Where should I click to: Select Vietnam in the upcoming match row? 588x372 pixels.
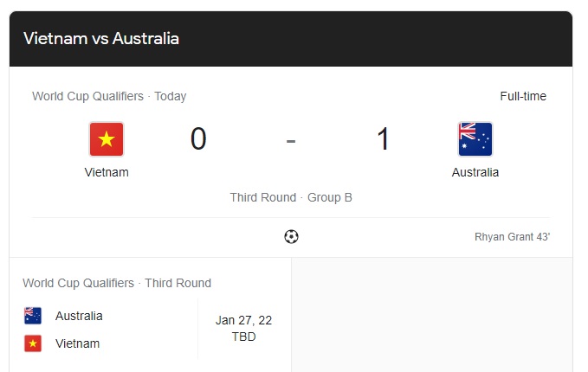click(77, 343)
